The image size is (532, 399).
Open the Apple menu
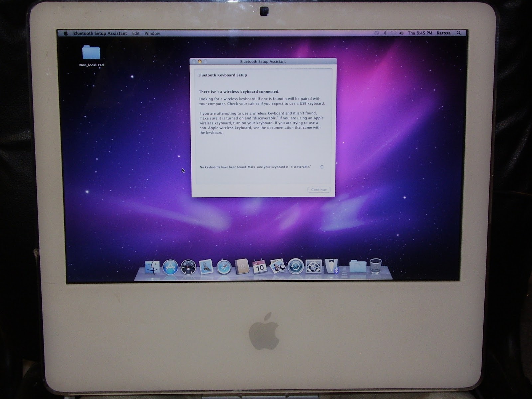pyautogui.click(x=66, y=33)
